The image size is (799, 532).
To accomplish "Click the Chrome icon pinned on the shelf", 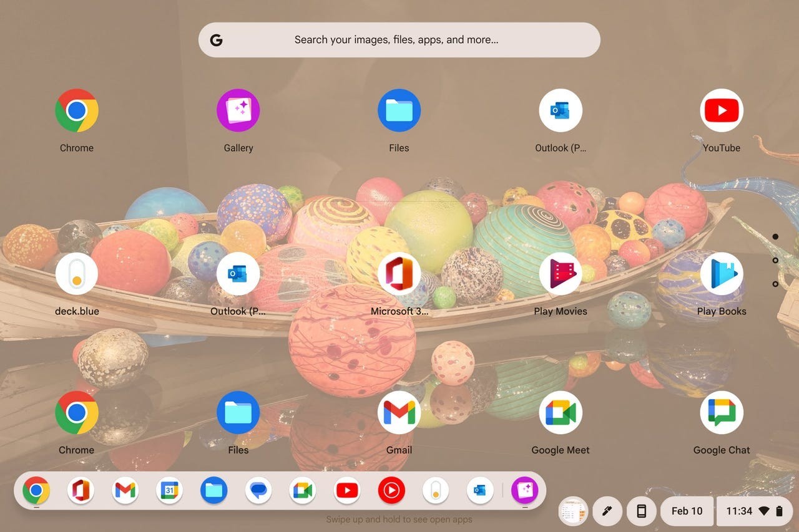I will click(36, 491).
